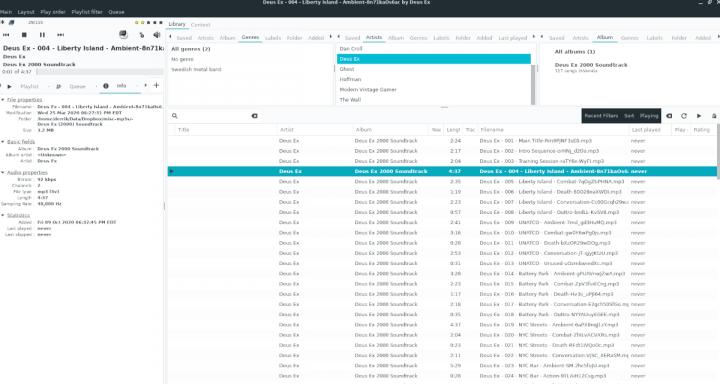720x384 pixels.
Task: Select artist The Wall
Action: pos(433,100)
